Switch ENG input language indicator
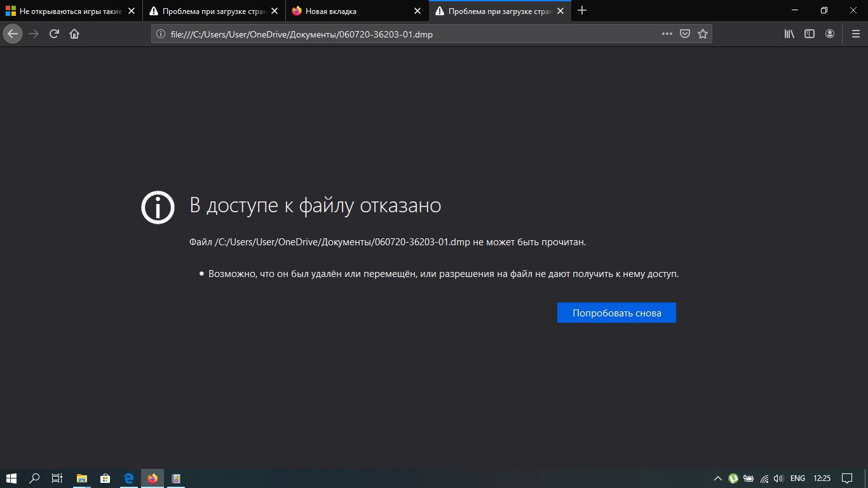 [798, 478]
